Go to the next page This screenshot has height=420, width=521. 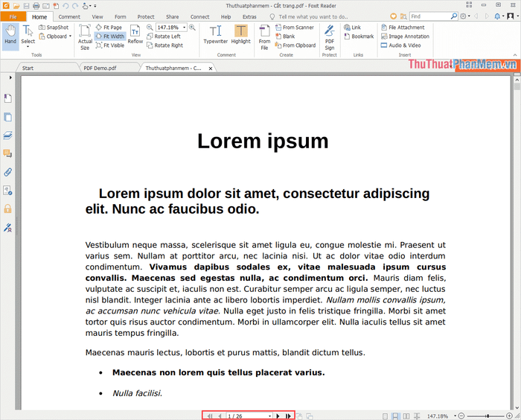(x=278, y=416)
